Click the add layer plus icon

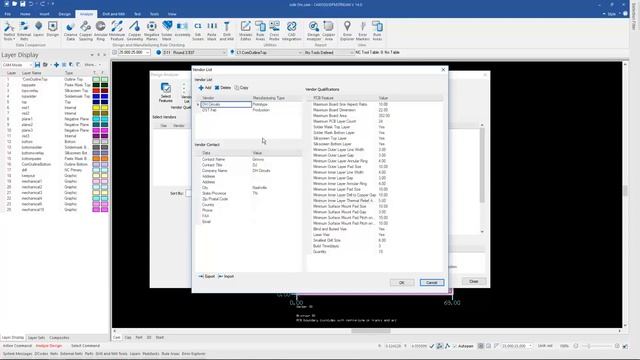click(56, 65)
